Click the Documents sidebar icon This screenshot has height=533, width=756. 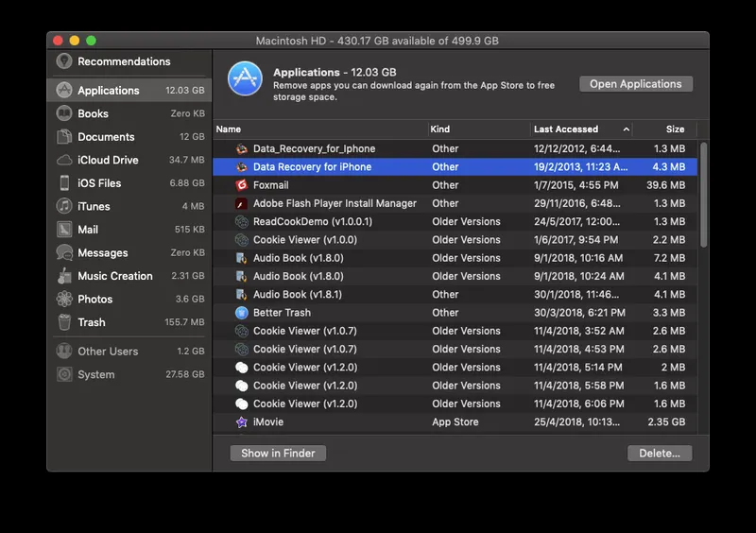point(64,136)
